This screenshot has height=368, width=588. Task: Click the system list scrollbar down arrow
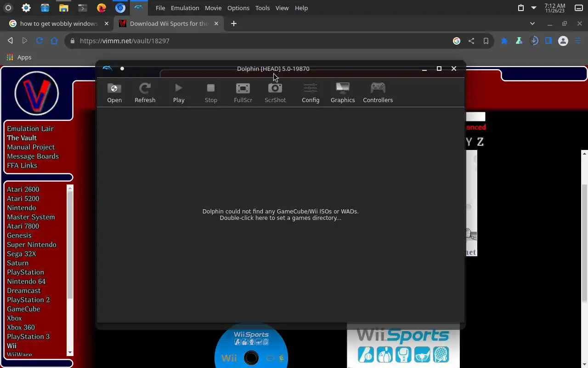(x=70, y=353)
